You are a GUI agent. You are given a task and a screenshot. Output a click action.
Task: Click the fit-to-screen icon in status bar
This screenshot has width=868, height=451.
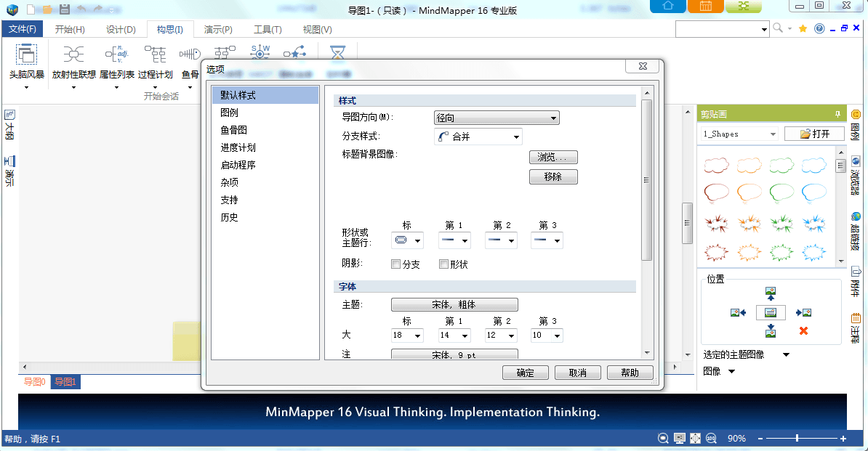(x=695, y=439)
